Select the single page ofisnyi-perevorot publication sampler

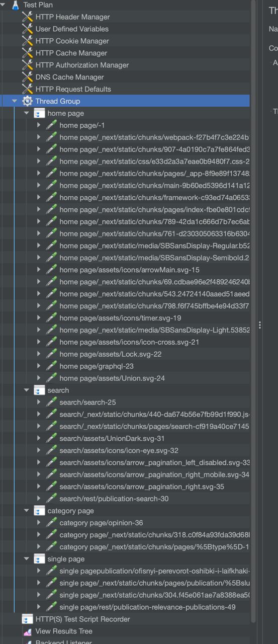pyautogui.click(x=154, y=571)
